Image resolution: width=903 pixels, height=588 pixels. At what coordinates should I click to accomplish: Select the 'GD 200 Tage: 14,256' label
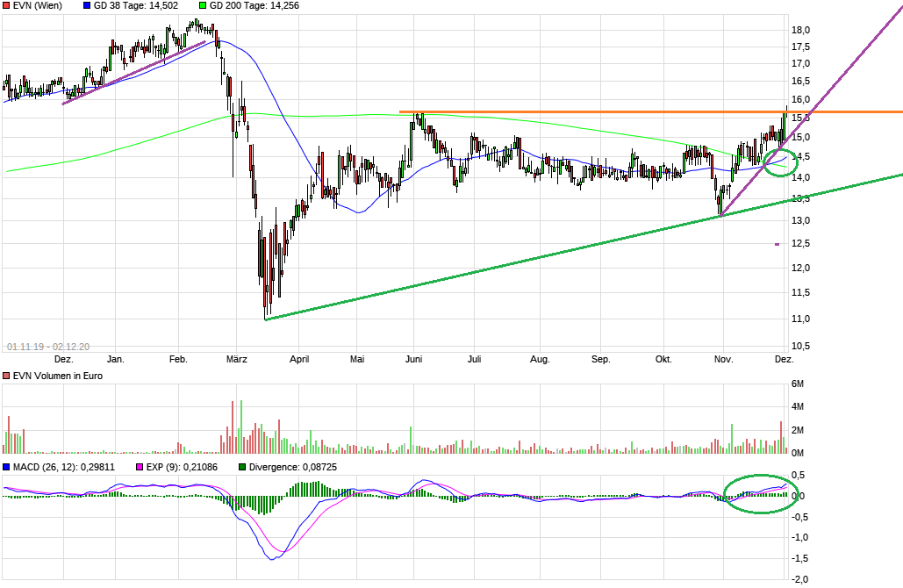click(x=254, y=6)
